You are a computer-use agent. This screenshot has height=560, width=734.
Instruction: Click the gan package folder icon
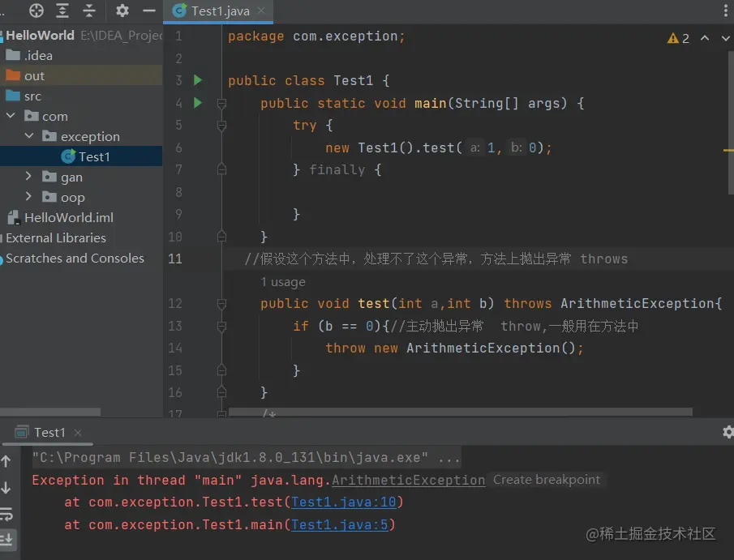pos(49,177)
